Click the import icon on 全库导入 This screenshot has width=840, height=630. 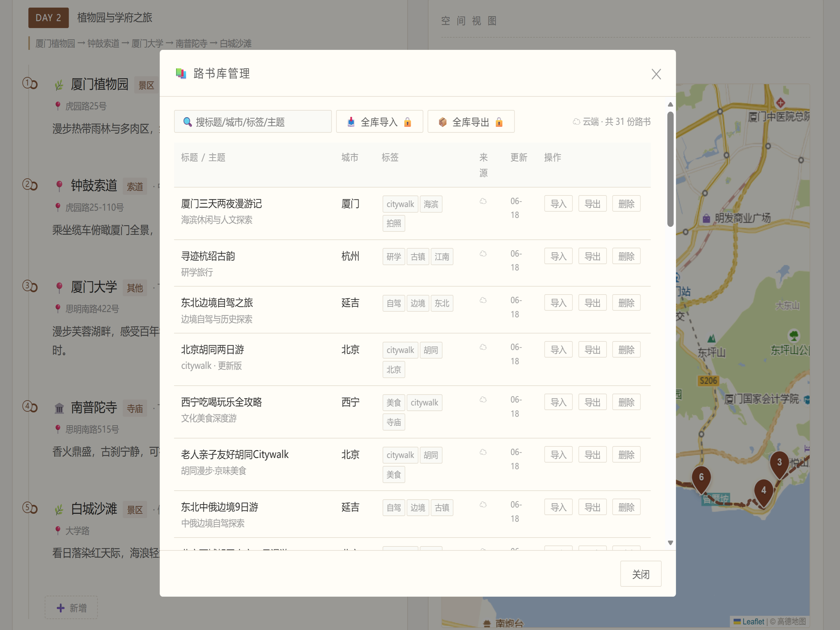point(351,122)
